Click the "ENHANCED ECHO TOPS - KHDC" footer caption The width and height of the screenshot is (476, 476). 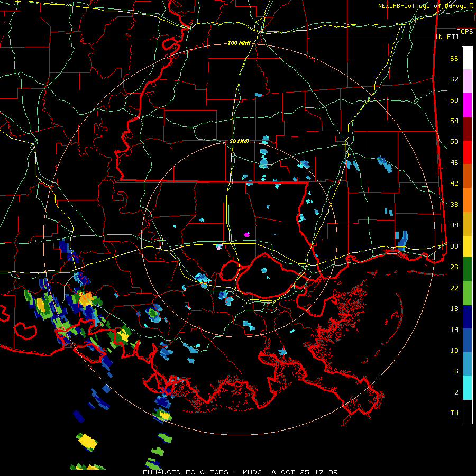[204, 472]
